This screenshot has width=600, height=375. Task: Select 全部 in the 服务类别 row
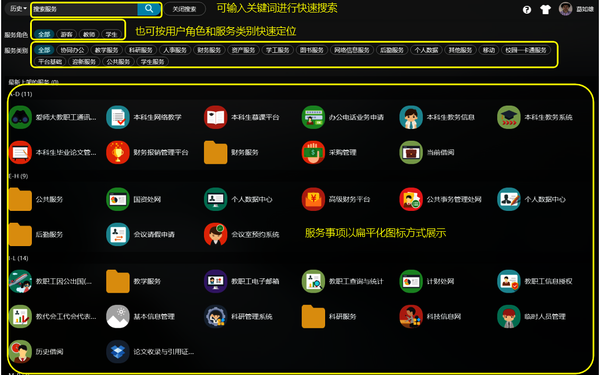(44, 50)
